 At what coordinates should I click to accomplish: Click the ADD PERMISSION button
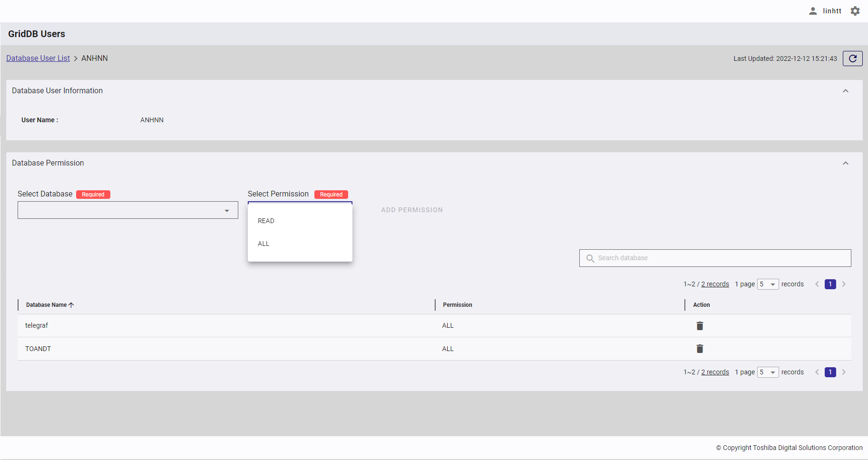[412, 210]
